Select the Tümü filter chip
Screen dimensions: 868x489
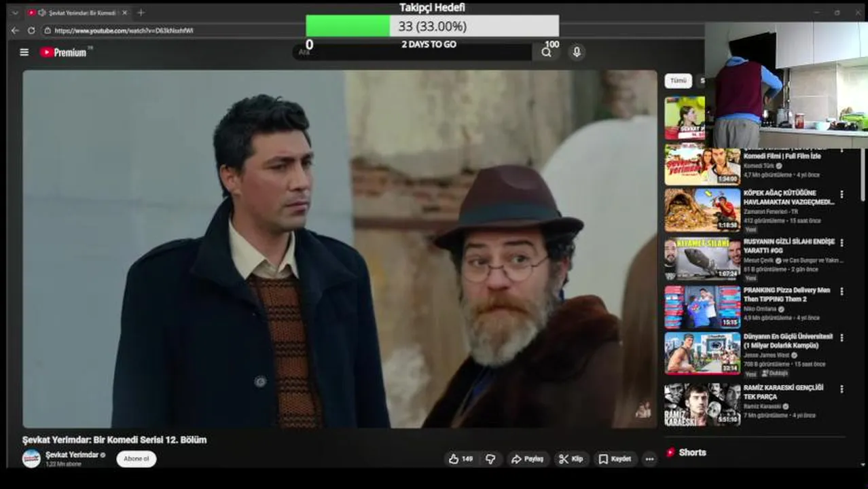679,81
